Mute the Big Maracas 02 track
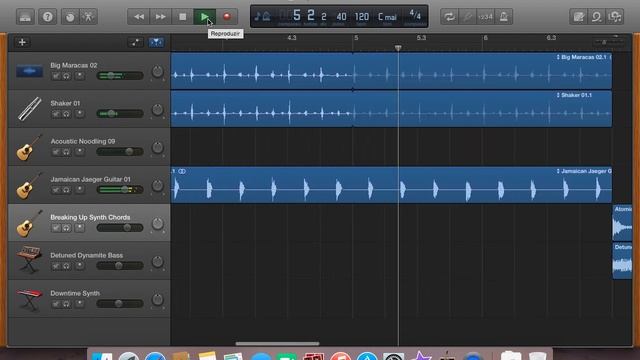This screenshot has height=360, width=640. [x=56, y=76]
